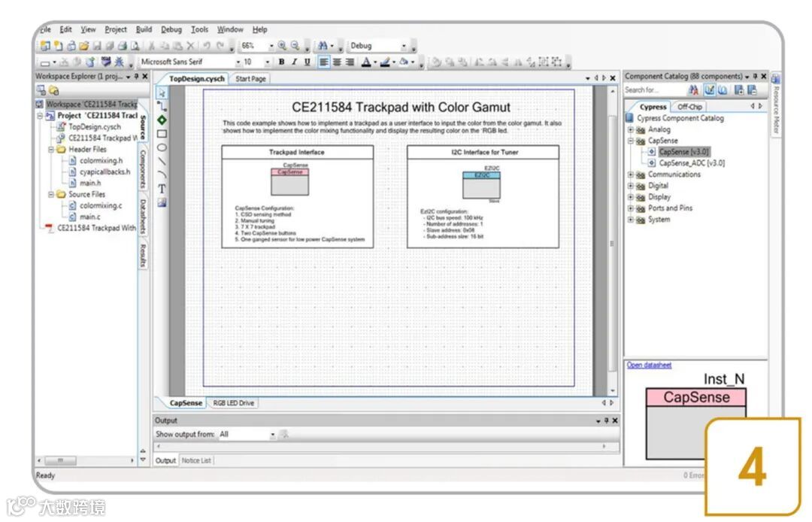812x522 pixels.
Task: Switch to the Start Page tab
Action: tap(250, 79)
